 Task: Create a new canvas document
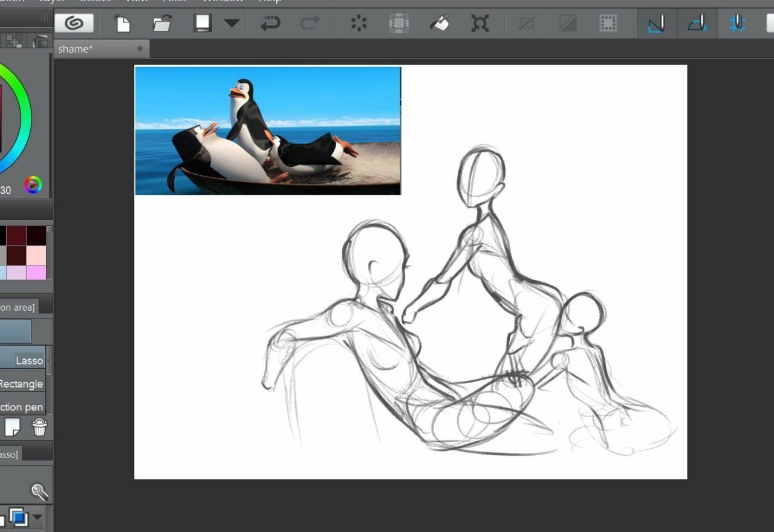pyautogui.click(x=123, y=24)
